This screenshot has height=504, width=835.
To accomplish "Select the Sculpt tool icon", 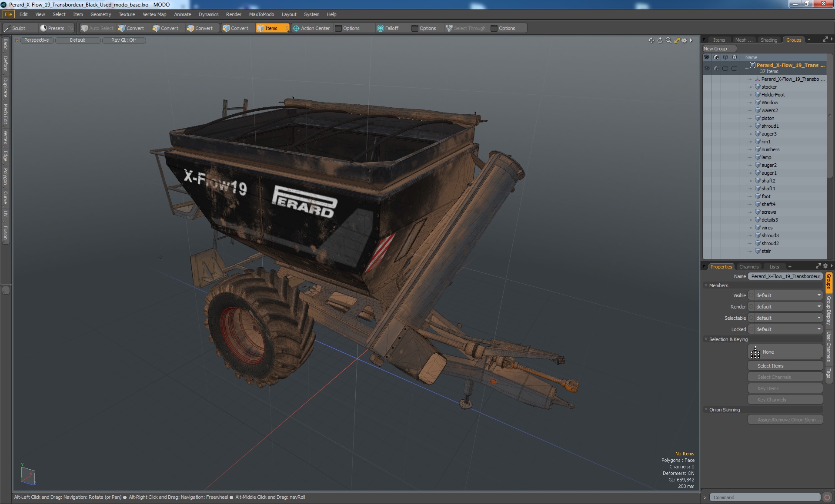I will point(7,28).
